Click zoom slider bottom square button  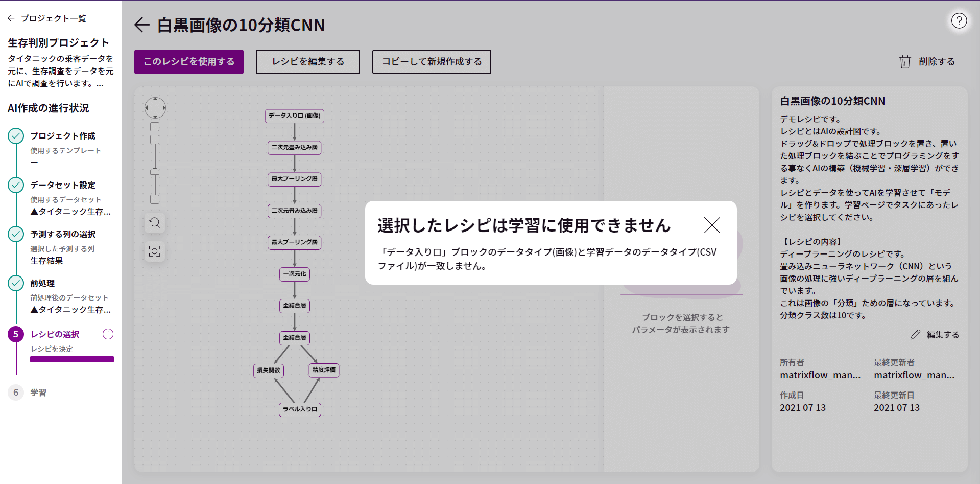[x=155, y=199]
